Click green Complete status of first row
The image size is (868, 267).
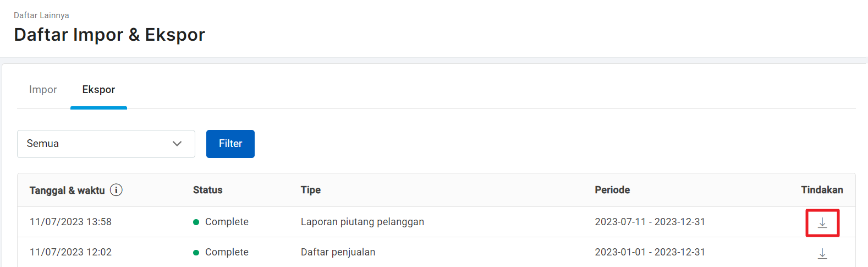221,222
